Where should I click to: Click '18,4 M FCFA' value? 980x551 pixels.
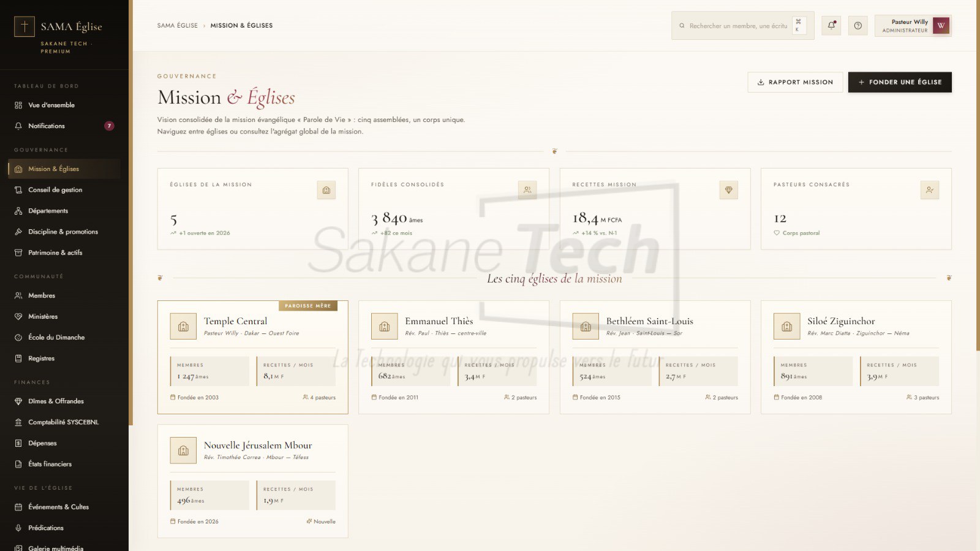point(597,218)
